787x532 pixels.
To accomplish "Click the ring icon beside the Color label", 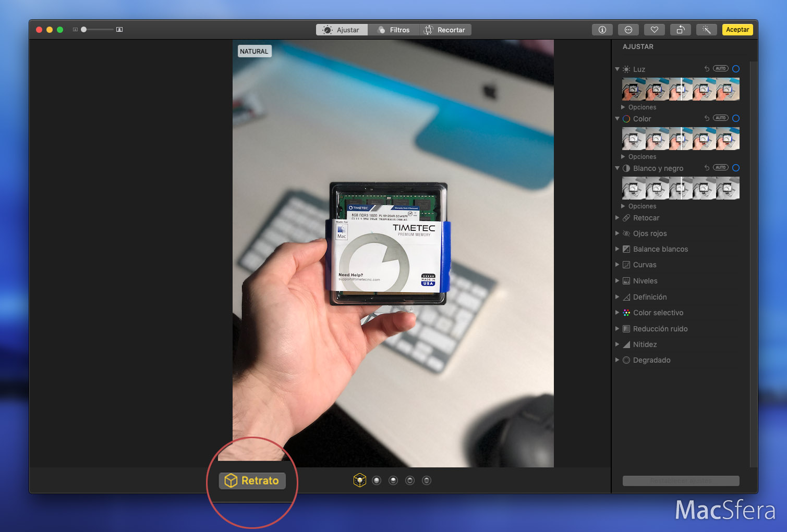I will pos(626,119).
